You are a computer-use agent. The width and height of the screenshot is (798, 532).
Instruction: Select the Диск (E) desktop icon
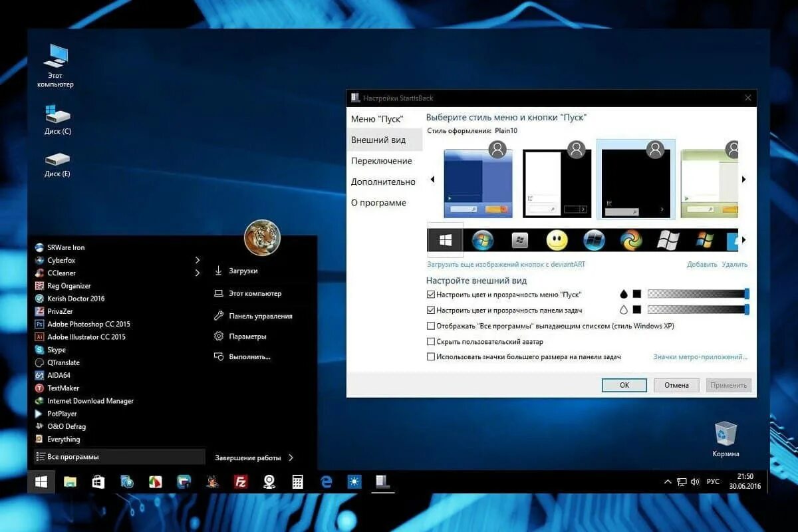pyautogui.click(x=57, y=164)
